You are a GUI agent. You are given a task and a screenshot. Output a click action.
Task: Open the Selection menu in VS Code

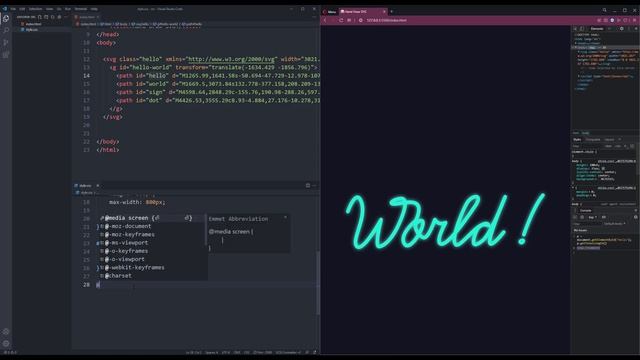tap(35, 9)
